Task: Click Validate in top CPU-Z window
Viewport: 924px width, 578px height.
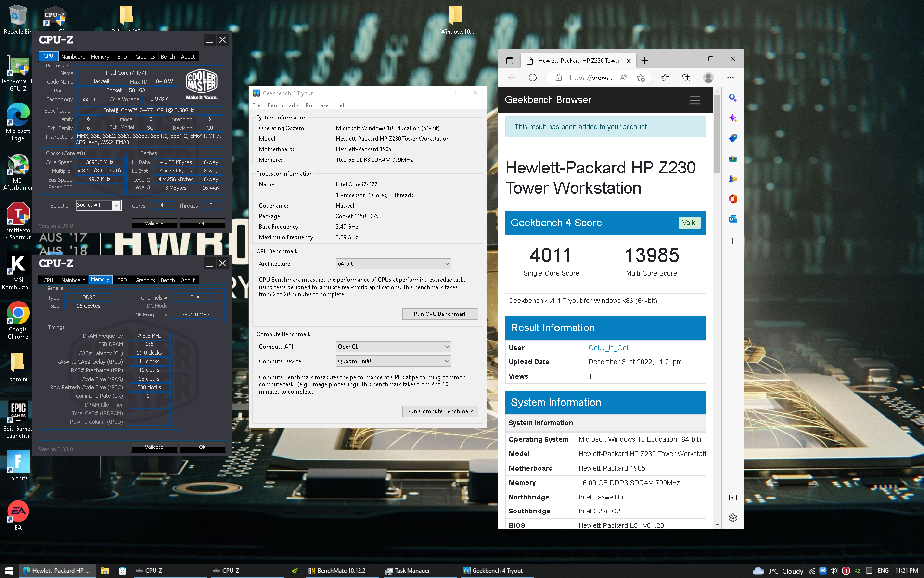Action: point(154,223)
